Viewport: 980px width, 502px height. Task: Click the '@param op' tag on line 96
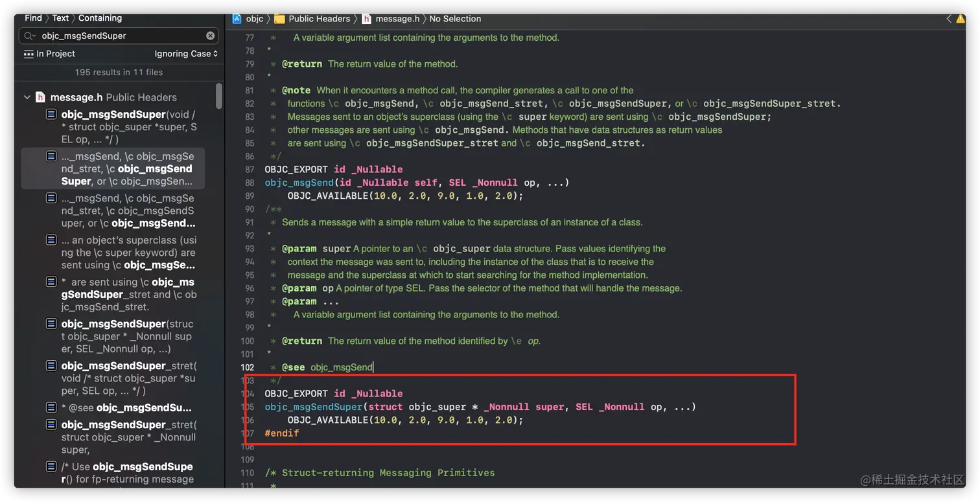click(x=308, y=288)
